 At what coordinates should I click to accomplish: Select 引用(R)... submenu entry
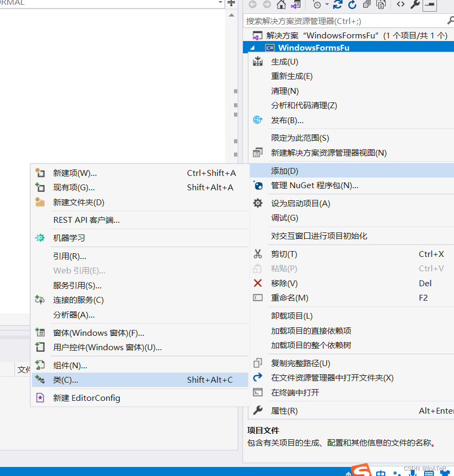coord(140,256)
